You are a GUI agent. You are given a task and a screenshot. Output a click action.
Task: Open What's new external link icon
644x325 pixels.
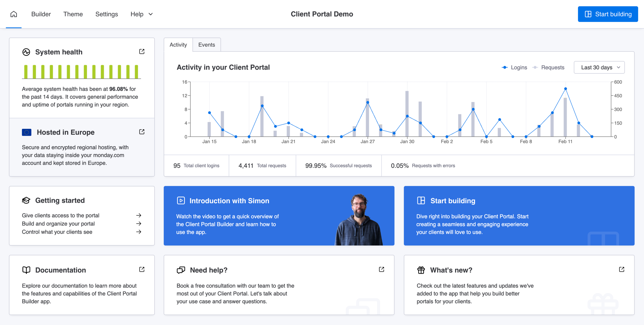pyautogui.click(x=621, y=269)
